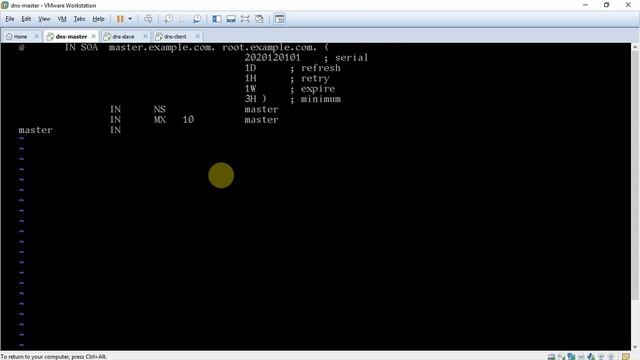The height and width of the screenshot is (360, 640).
Task: Close the Home tab
Action: coord(36,36)
